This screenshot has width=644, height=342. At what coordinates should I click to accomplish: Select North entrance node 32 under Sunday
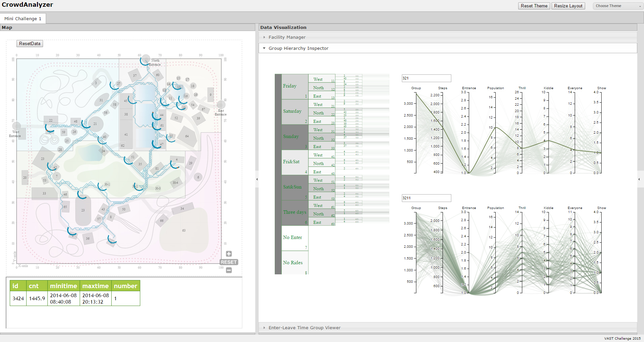coord(322,137)
